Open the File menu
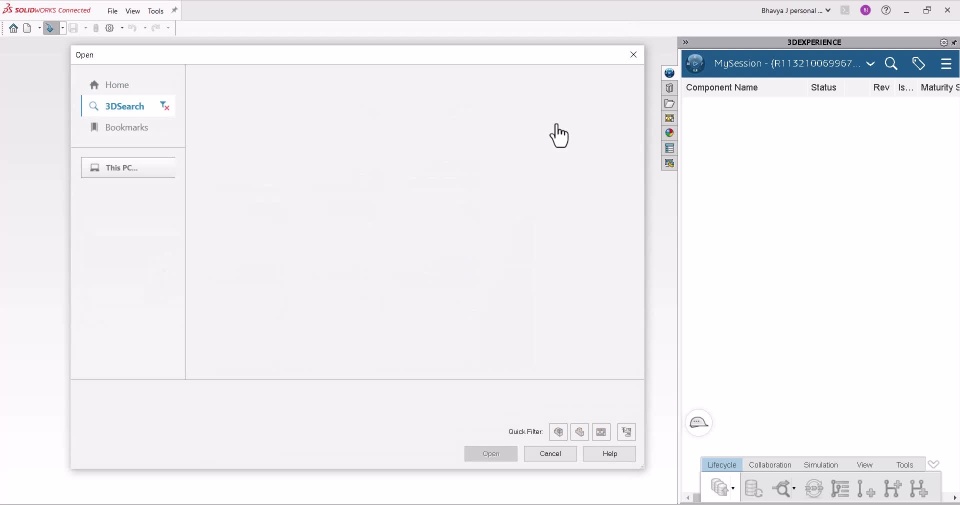The width and height of the screenshot is (960, 505). (x=113, y=11)
